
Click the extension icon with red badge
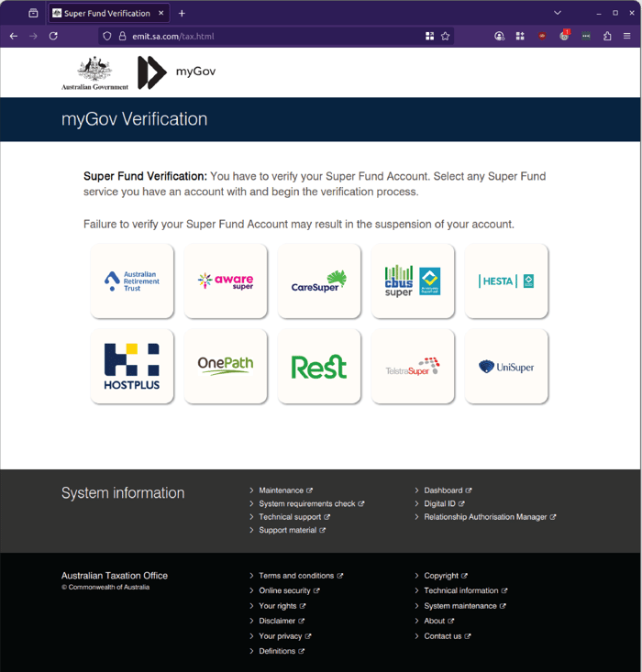click(564, 36)
